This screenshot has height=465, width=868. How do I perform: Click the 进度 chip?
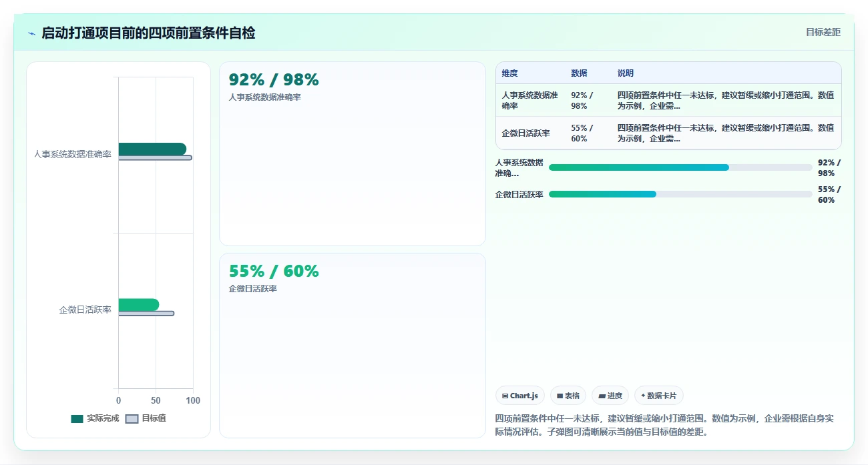610,396
